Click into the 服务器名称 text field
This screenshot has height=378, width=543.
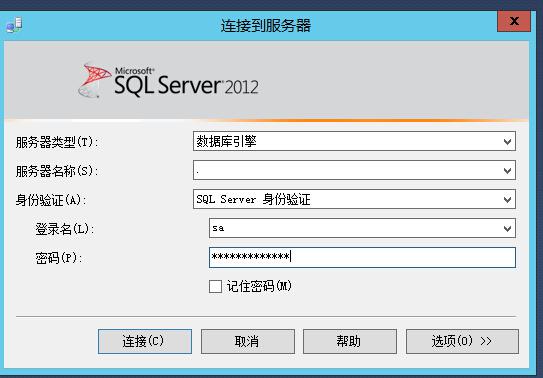pos(347,170)
